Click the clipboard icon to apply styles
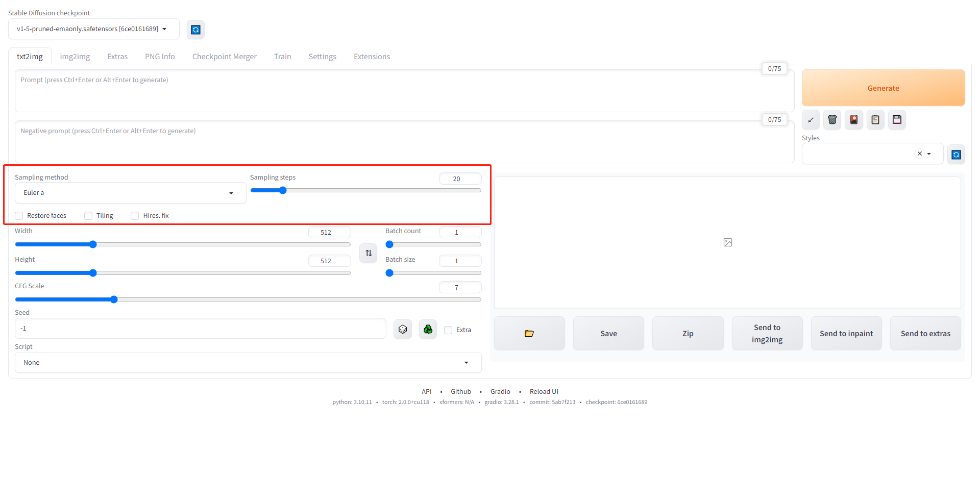The height and width of the screenshot is (478, 980). click(x=875, y=120)
